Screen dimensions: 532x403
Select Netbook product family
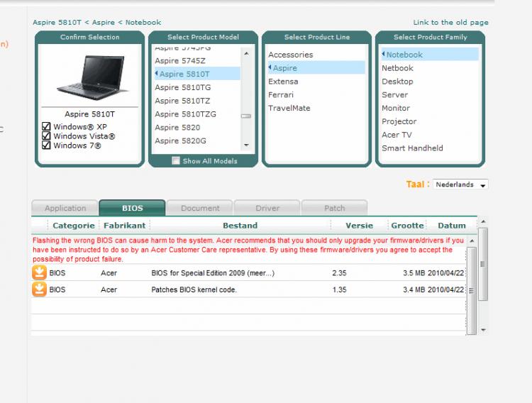click(x=430, y=67)
